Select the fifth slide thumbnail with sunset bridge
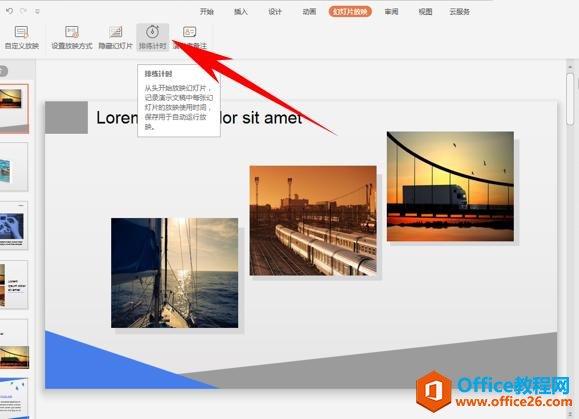Viewport: 579px width, 419px height. click(x=14, y=344)
